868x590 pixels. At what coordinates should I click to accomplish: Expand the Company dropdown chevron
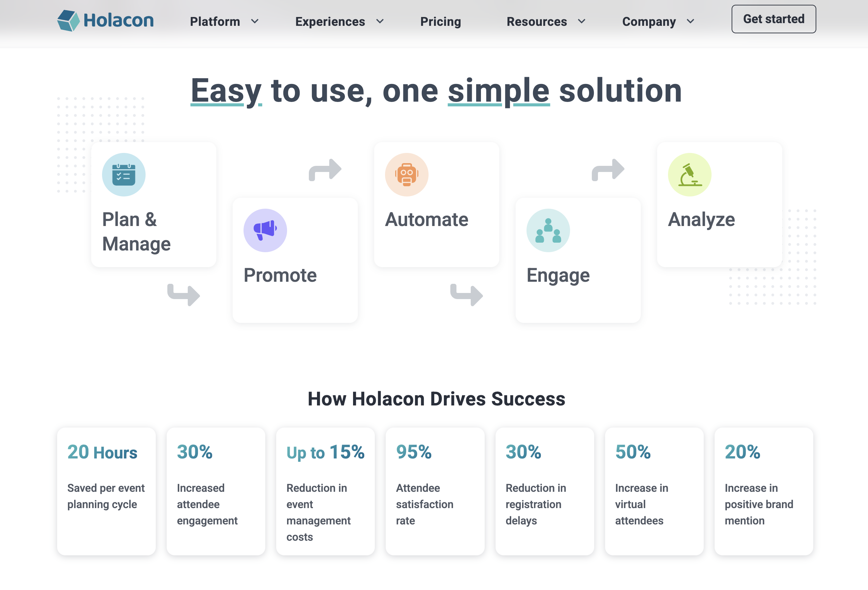[x=690, y=22]
